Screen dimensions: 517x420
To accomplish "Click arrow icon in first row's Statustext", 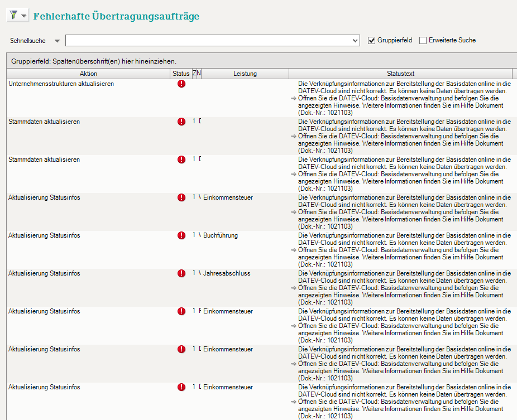I will pyautogui.click(x=294, y=98).
